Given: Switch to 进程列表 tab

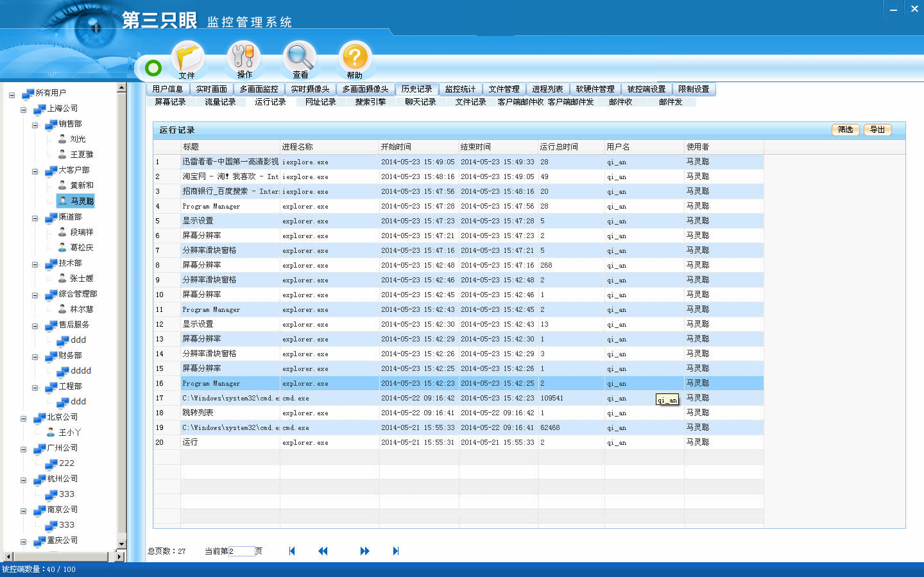Looking at the screenshot, I should [547, 89].
